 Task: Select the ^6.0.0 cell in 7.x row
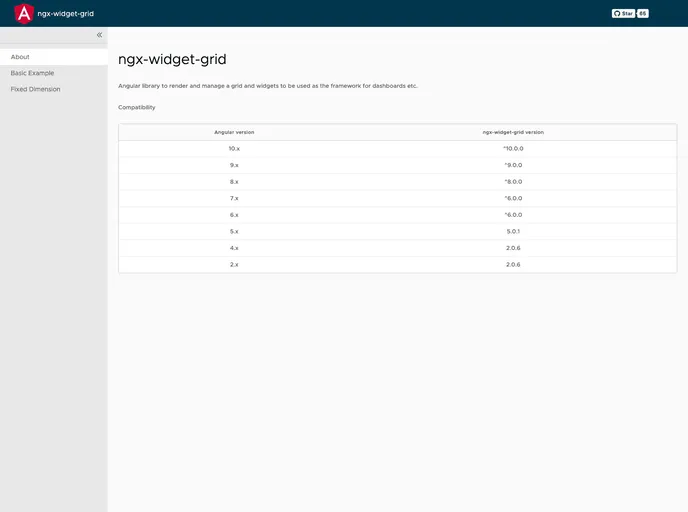tap(513, 198)
